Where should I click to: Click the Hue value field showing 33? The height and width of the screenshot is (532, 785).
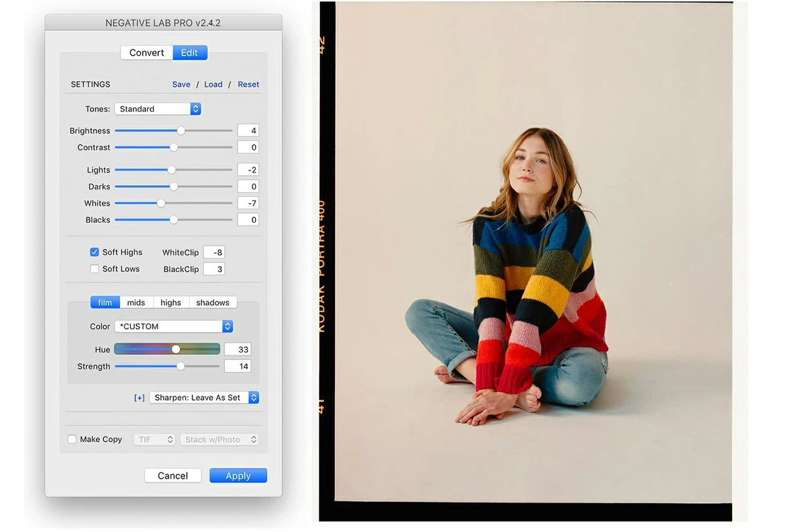[x=237, y=350]
